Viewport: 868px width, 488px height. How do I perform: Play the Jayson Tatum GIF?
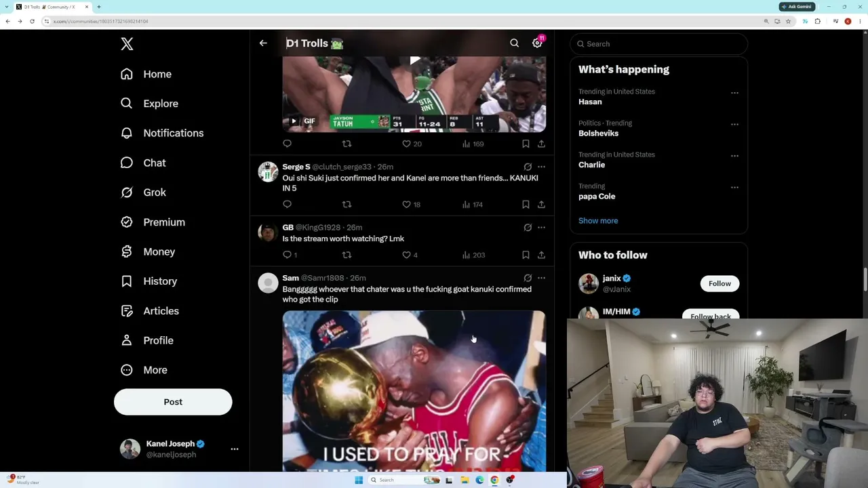[x=294, y=121]
